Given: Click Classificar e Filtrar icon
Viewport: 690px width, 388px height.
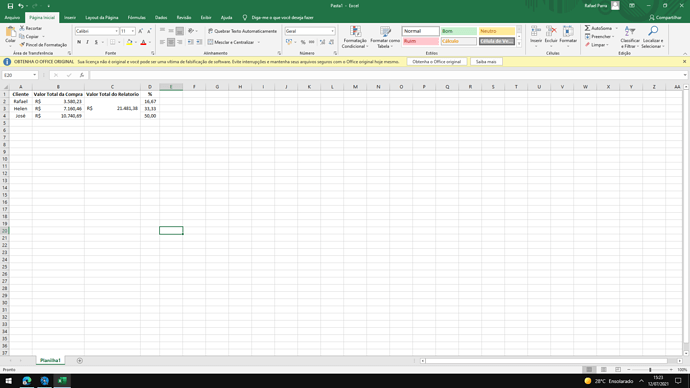Looking at the screenshot, I should 630,31.
